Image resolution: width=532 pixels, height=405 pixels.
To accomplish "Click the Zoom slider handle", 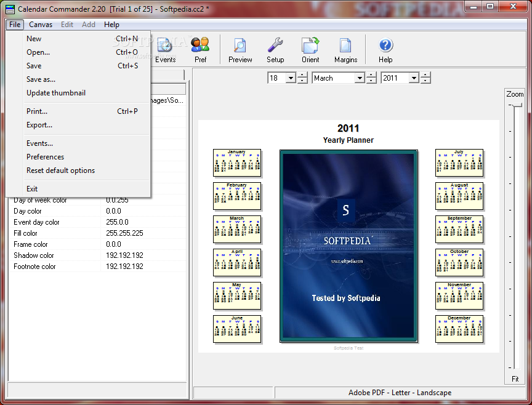I will (x=517, y=105).
